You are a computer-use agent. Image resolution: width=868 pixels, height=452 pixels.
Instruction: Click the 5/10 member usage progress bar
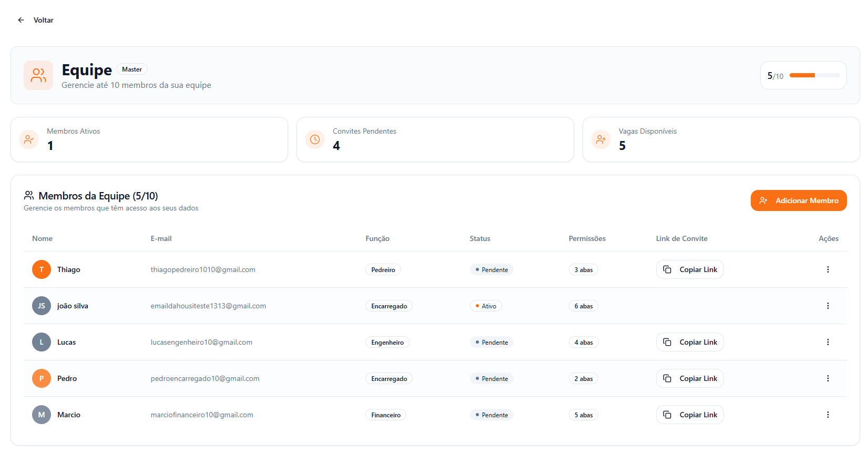(814, 75)
